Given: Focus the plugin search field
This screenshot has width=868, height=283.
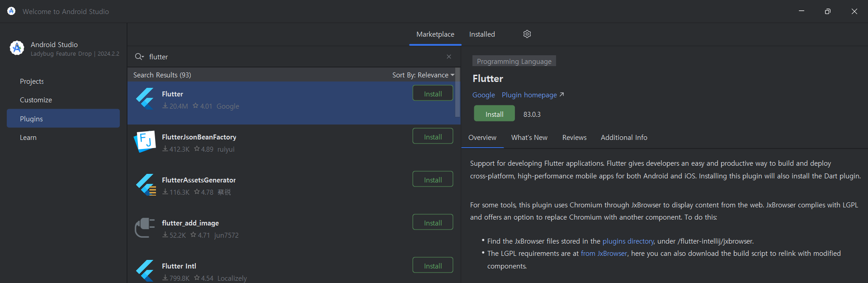Looking at the screenshot, I should [x=294, y=57].
